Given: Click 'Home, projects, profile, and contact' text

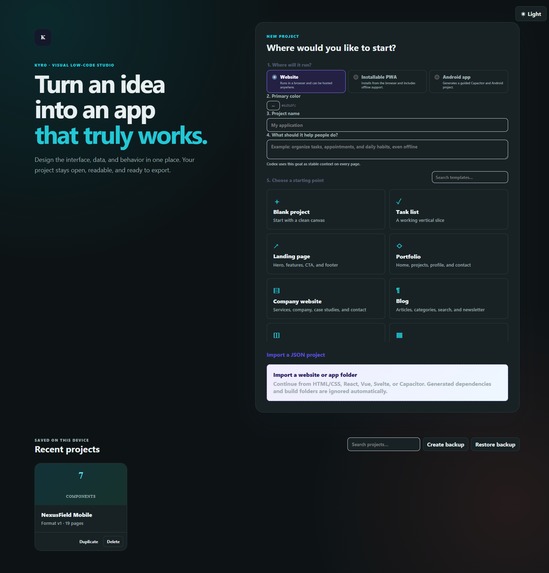Looking at the screenshot, I should (x=433, y=265).
